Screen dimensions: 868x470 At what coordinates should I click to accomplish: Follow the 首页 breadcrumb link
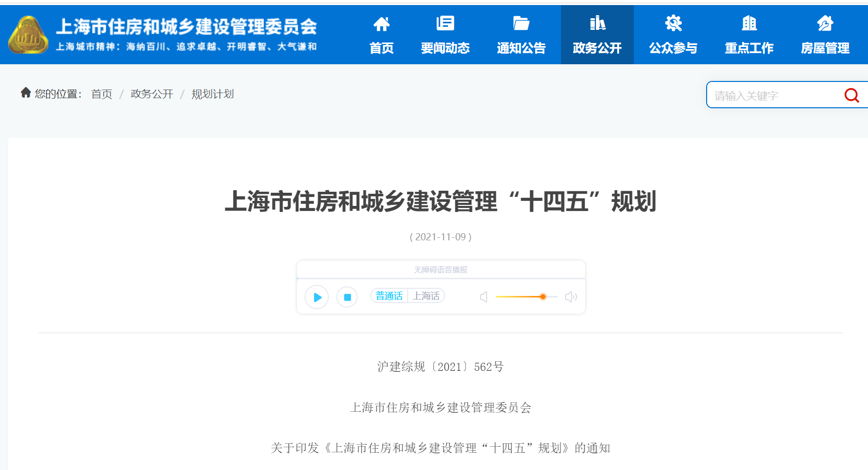click(x=102, y=94)
